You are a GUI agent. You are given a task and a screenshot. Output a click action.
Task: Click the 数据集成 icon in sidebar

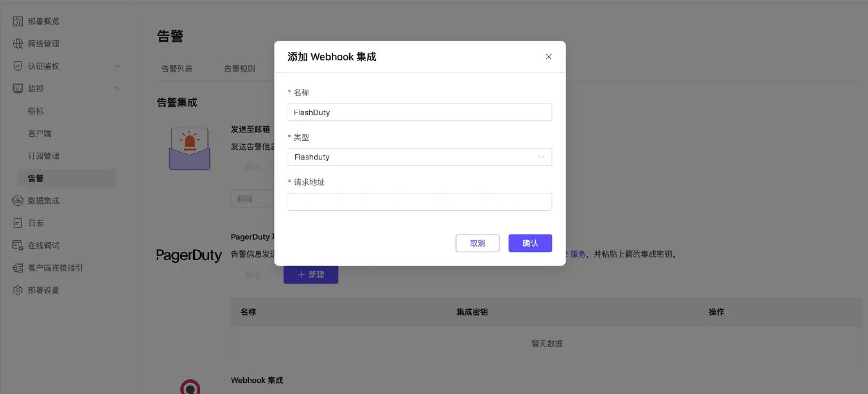pos(18,201)
